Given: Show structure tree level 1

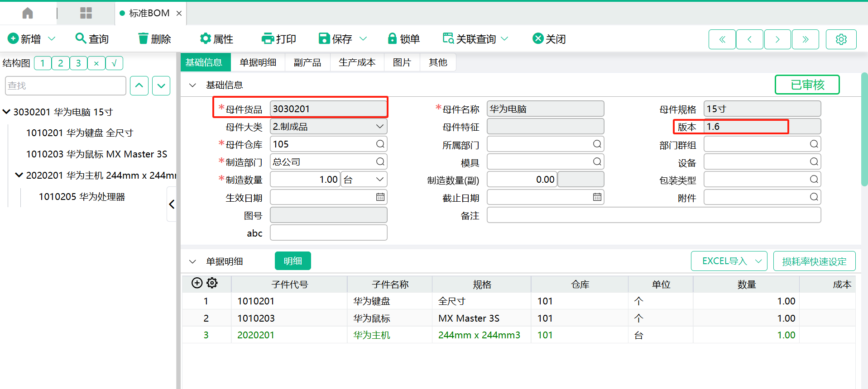Looking at the screenshot, I should coord(43,63).
